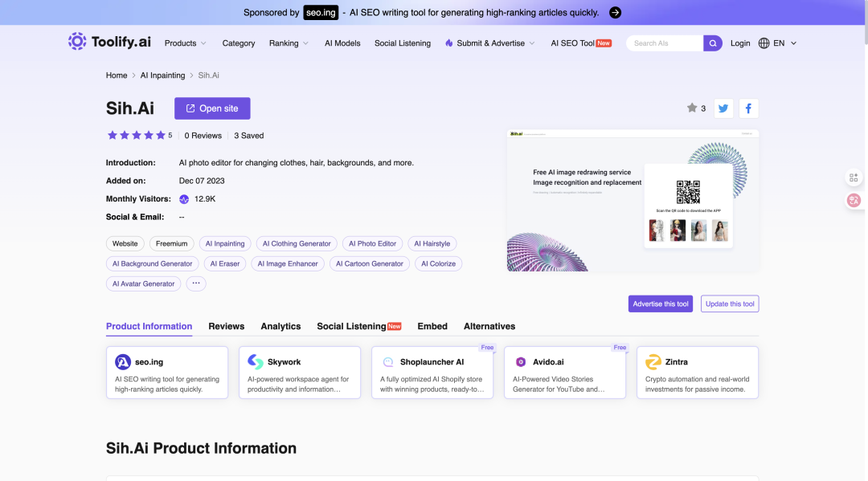Click the globe language icon
Image resolution: width=868 pixels, height=481 pixels.
(764, 43)
